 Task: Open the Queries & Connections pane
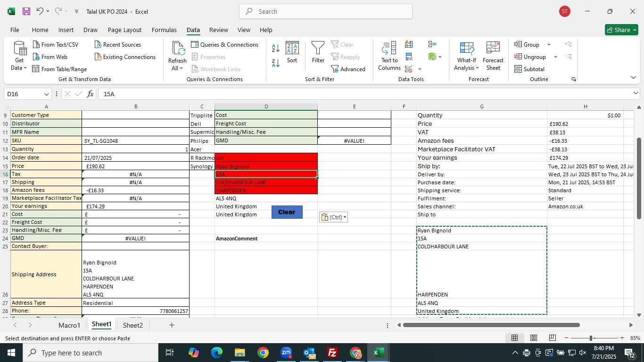[225, 44]
